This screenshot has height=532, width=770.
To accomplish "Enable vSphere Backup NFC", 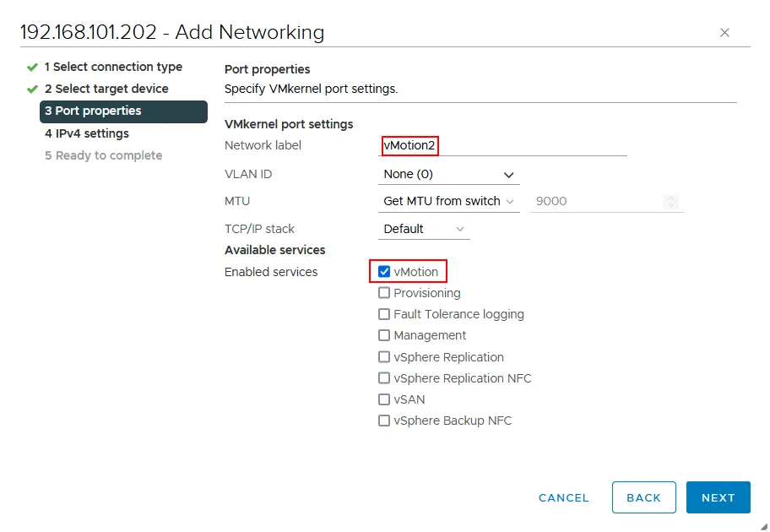I will click(x=385, y=420).
